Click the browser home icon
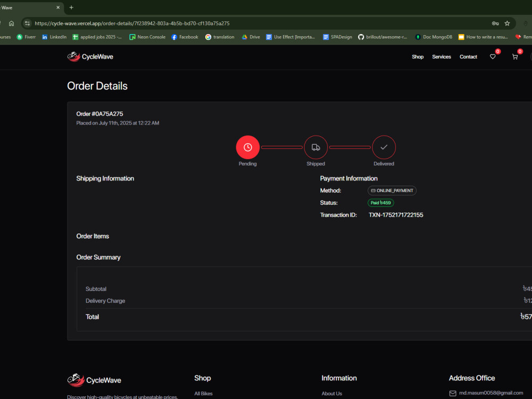This screenshot has height=399, width=532. pyautogui.click(x=12, y=23)
